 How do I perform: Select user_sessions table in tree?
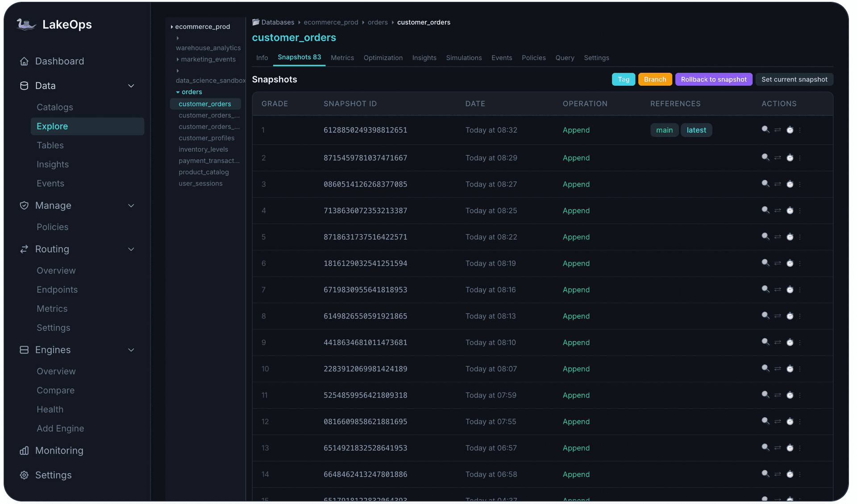tap(200, 183)
